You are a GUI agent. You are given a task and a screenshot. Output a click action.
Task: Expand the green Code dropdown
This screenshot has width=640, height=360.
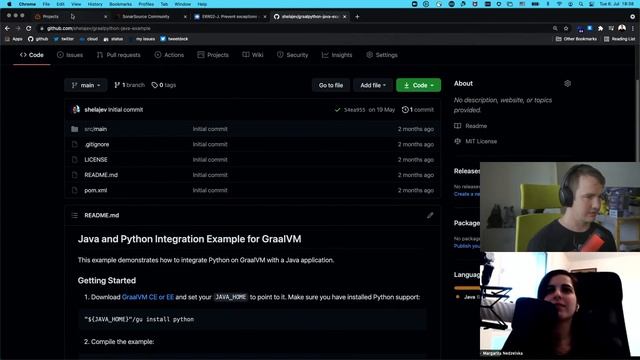tap(418, 85)
